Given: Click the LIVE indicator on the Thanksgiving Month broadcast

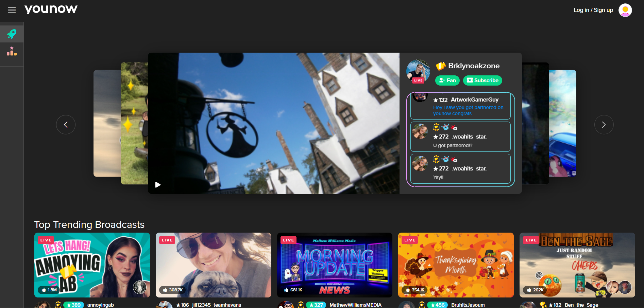Looking at the screenshot, I should (410, 240).
